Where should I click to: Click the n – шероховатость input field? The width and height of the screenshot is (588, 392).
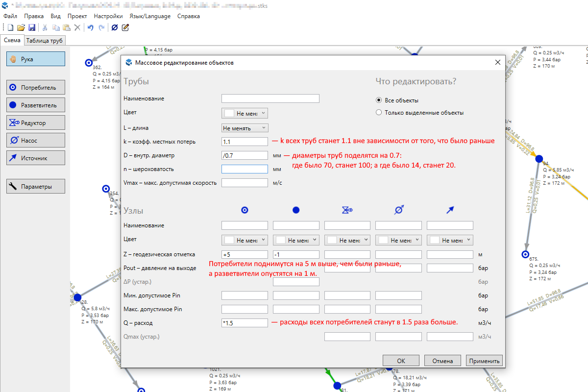coord(245,169)
